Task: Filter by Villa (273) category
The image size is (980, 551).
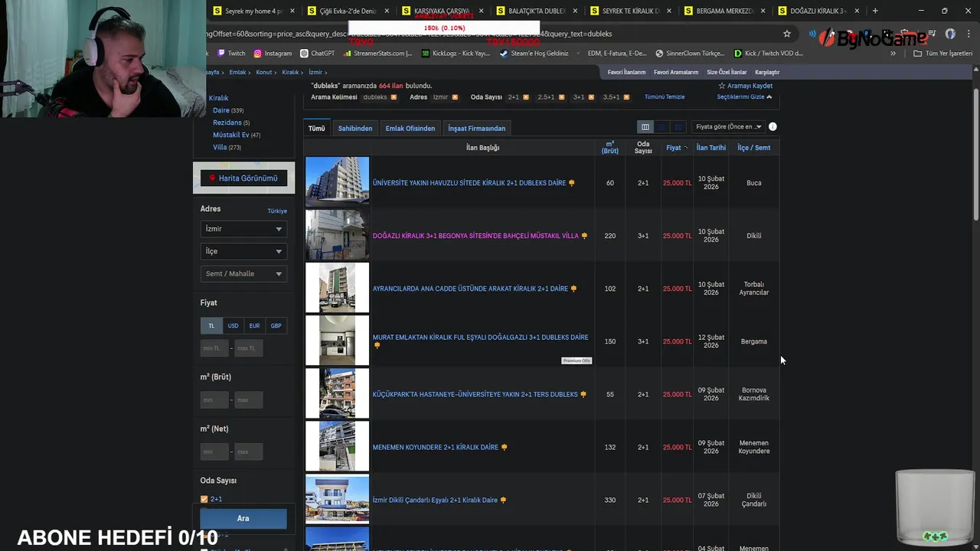Action: tap(227, 147)
